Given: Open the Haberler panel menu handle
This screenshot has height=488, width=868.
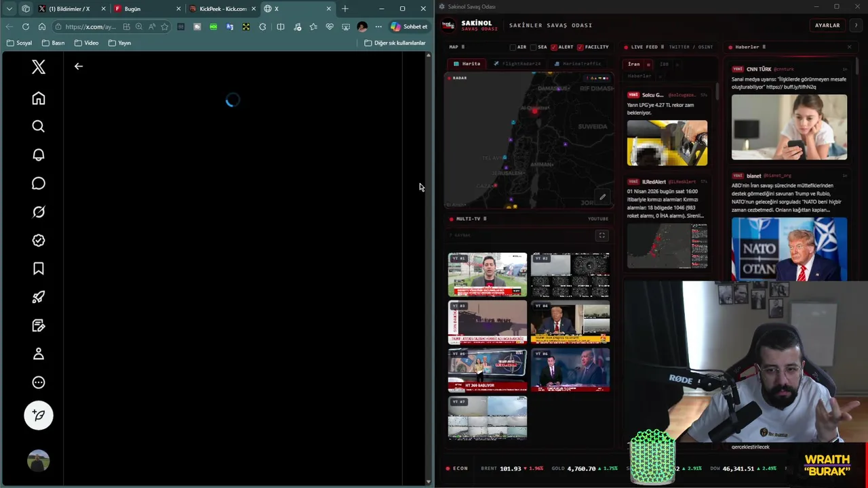Looking at the screenshot, I should [764, 47].
